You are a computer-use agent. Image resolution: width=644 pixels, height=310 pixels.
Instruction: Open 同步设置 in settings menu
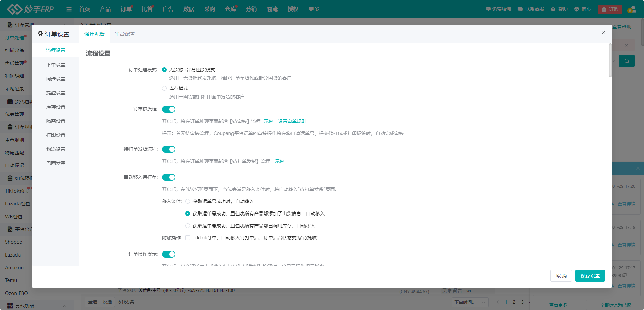[56, 79]
